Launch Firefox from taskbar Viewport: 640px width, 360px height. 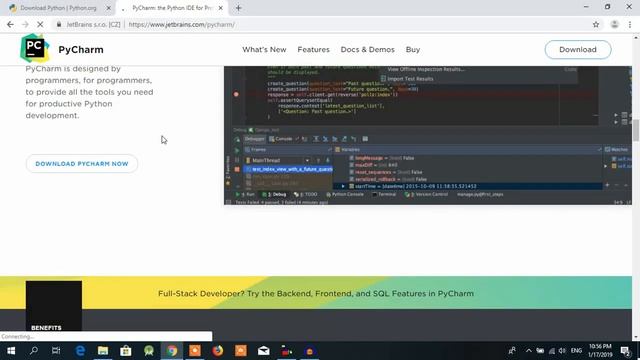[218, 351]
